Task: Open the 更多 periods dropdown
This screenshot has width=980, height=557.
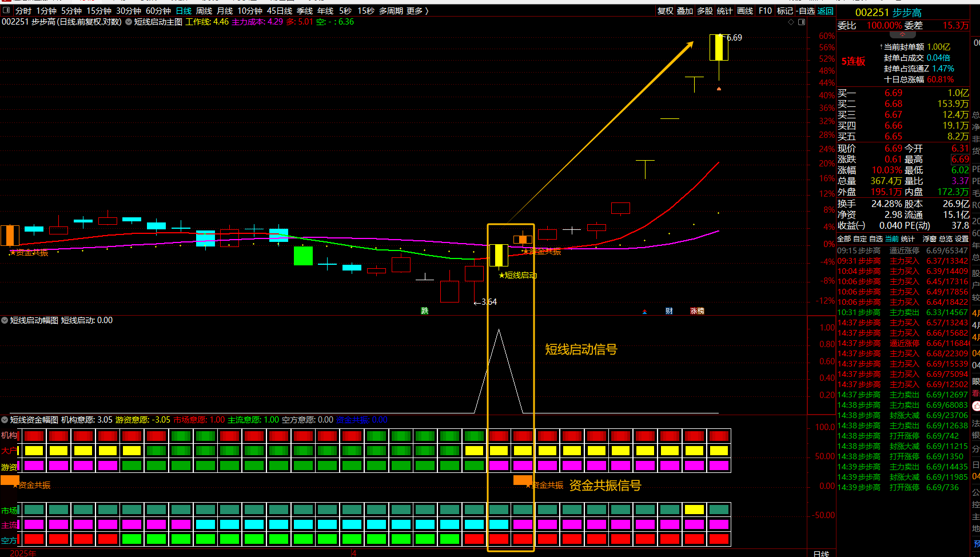Action: pyautogui.click(x=417, y=11)
